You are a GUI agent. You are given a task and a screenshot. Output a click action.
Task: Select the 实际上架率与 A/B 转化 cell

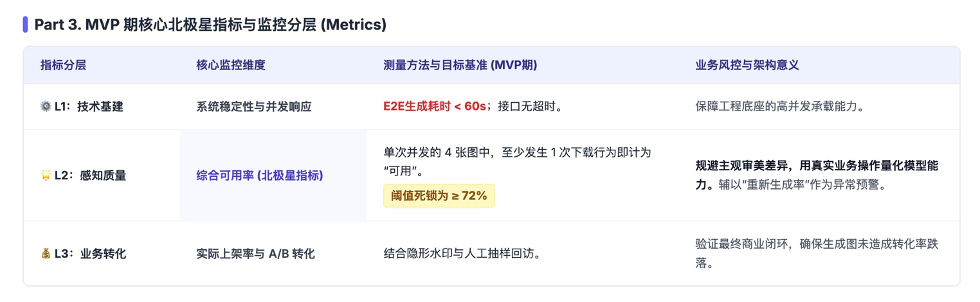pos(255,254)
